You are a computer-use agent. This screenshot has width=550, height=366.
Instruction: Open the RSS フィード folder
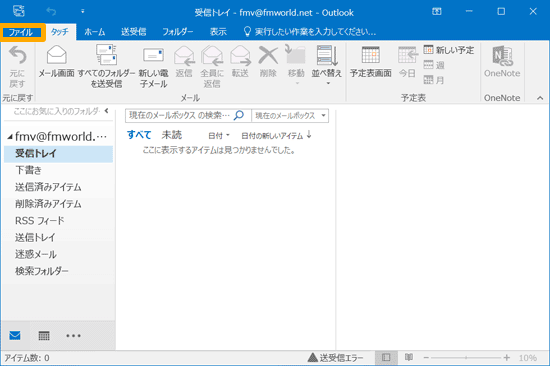59,221
